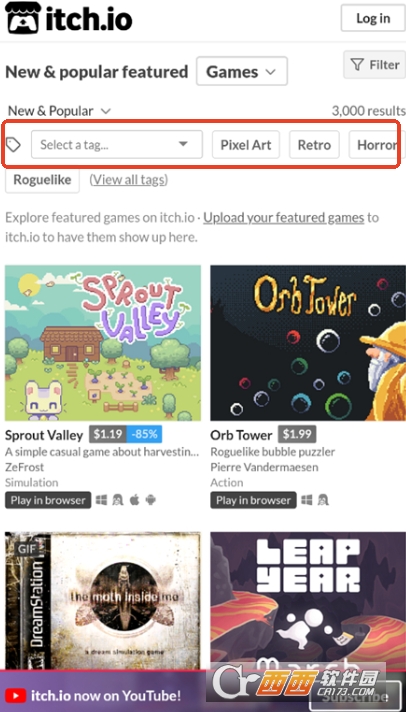Screen dimensions: 406x712
Task: Select the Pixel Art tag
Action: [x=246, y=145]
